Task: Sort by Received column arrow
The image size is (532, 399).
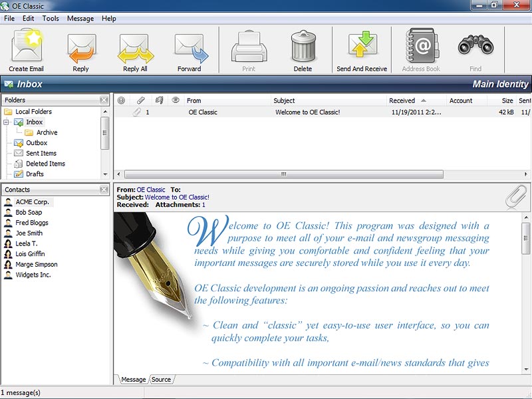Action: pos(424,100)
